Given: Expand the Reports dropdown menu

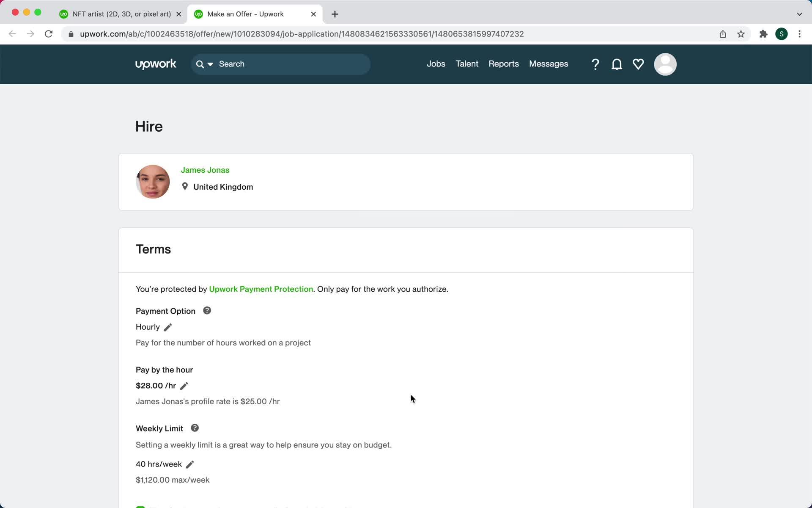Looking at the screenshot, I should pyautogui.click(x=503, y=64).
